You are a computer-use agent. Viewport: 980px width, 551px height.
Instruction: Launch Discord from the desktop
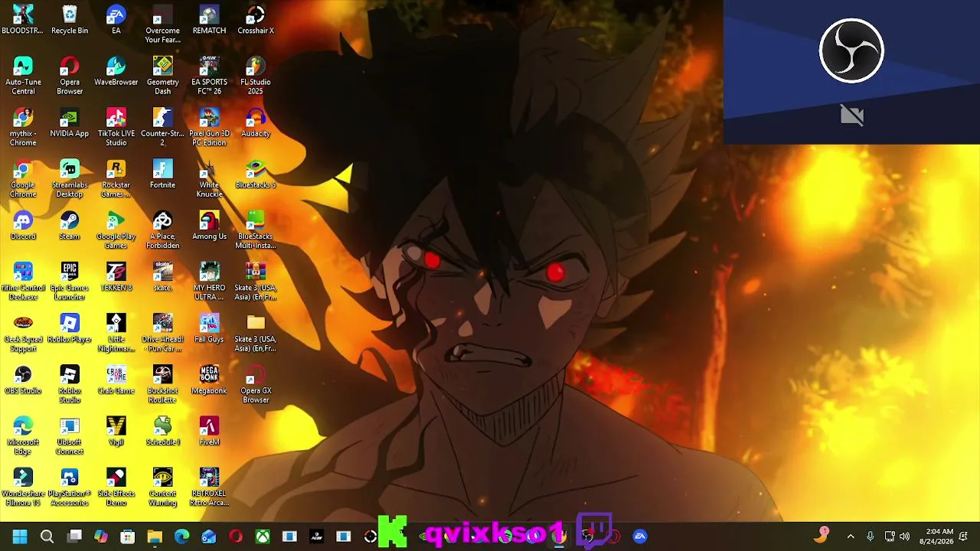pyautogui.click(x=23, y=226)
